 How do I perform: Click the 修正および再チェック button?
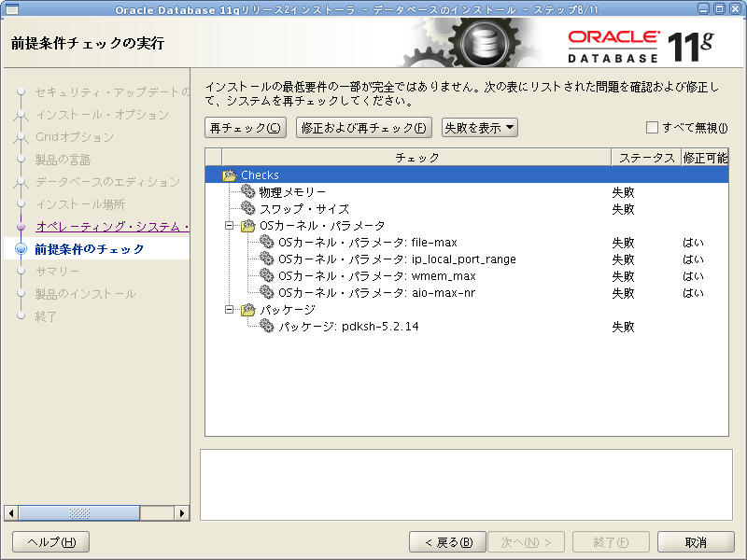(x=364, y=128)
